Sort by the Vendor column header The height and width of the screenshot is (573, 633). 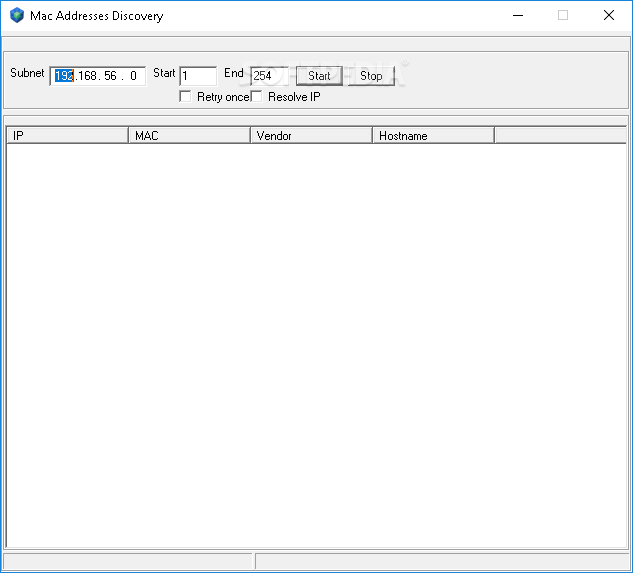click(x=311, y=135)
